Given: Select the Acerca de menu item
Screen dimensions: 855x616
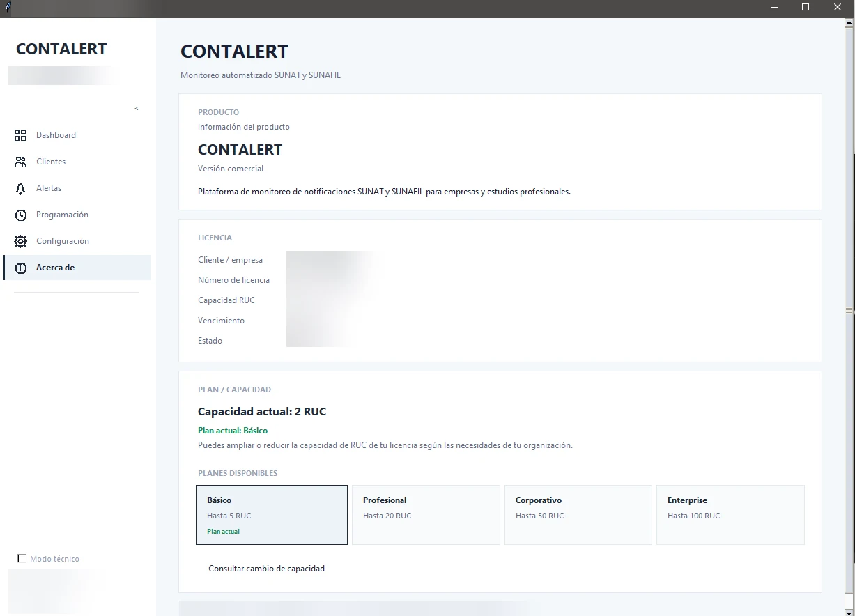Looking at the screenshot, I should pos(77,268).
